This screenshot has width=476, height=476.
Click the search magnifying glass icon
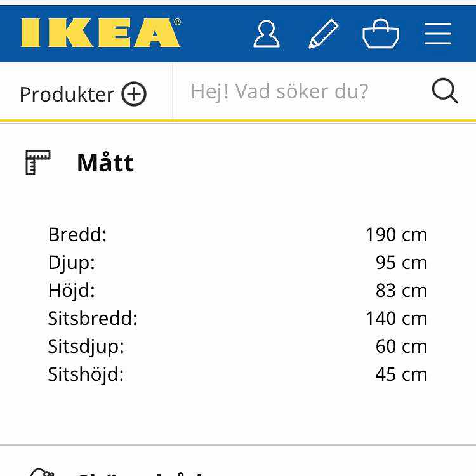(445, 92)
